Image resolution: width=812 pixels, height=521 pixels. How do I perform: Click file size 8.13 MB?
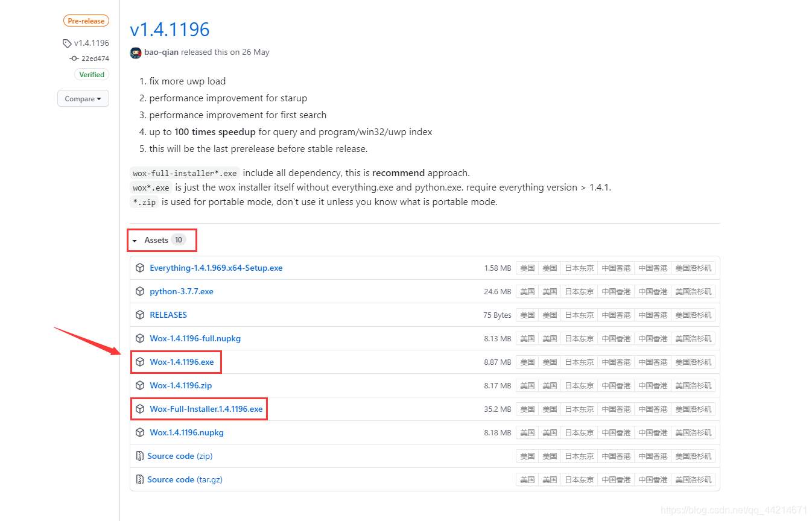[498, 338]
